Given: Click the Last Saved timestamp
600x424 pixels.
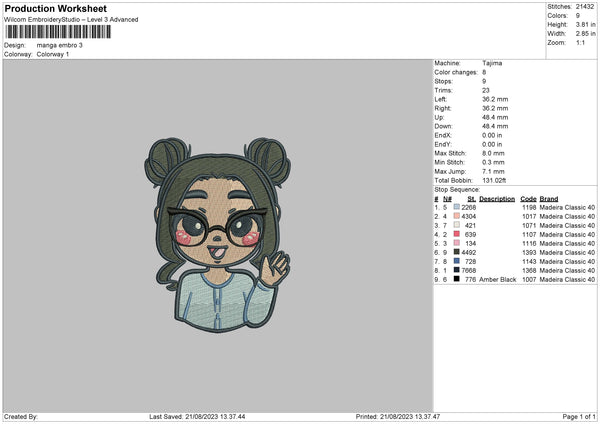Looking at the screenshot, I should [x=197, y=416].
